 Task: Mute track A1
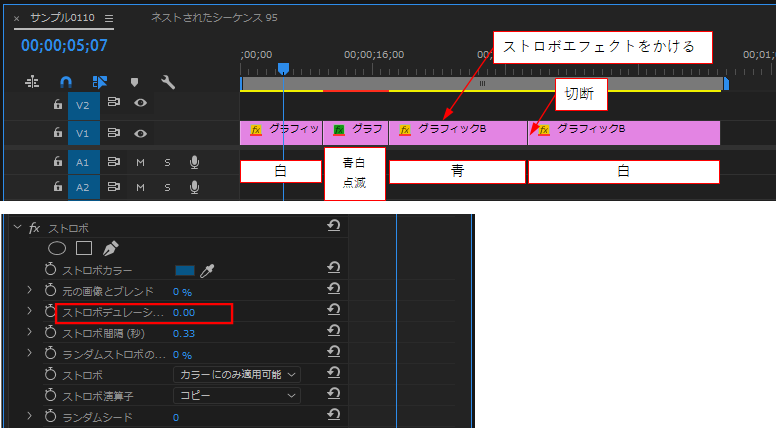(x=141, y=162)
